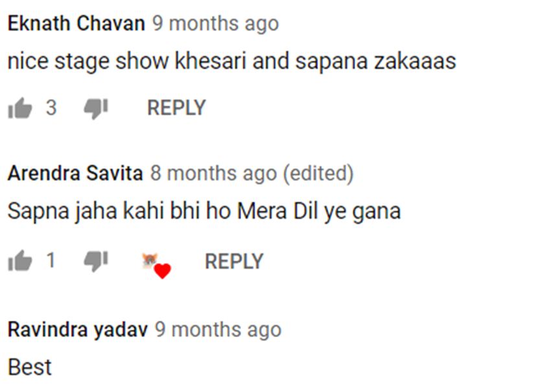
Task: Reply to Eknath Chavan's comment
Action: pos(176,108)
